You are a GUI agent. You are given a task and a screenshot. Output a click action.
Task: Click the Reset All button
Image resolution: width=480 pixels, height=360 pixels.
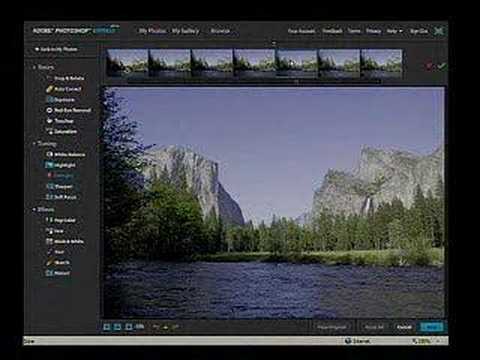[374, 327]
